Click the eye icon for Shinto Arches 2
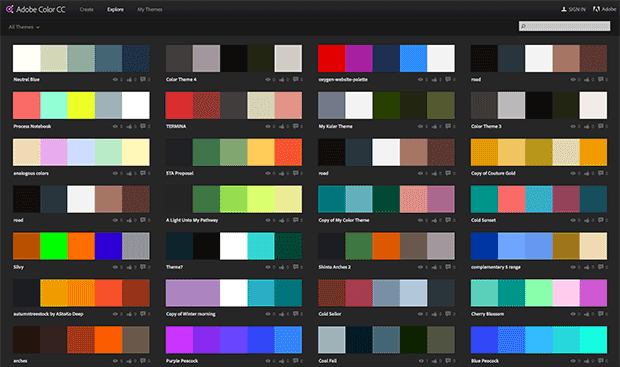620x367 pixels. (x=420, y=267)
